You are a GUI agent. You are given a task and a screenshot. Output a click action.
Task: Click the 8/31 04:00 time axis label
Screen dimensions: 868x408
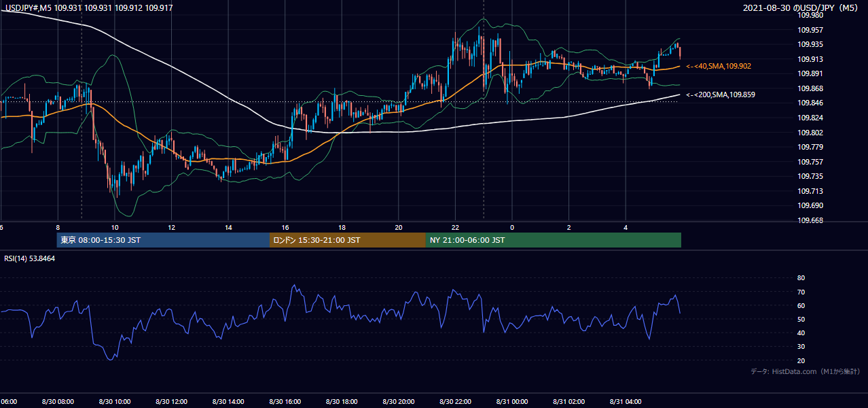pos(626,402)
